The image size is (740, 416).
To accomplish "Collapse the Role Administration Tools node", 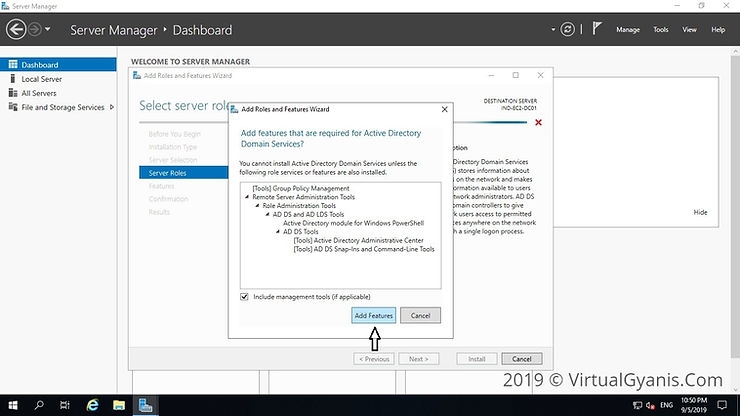I will [x=257, y=205].
